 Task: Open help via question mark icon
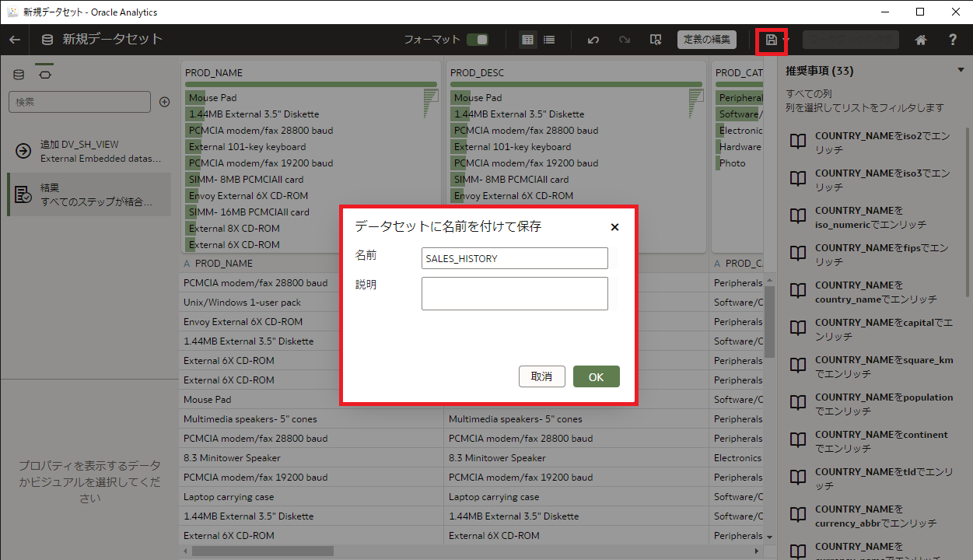pos(953,40)
